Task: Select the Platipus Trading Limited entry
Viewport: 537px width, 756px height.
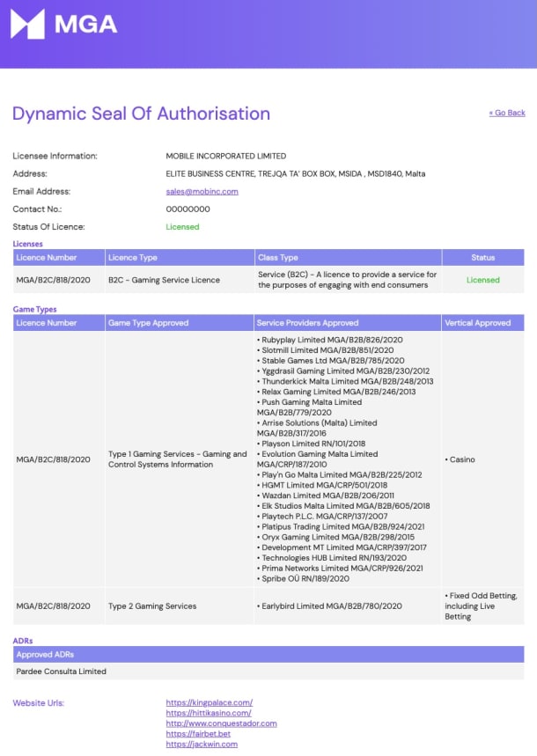Action: 341,527
